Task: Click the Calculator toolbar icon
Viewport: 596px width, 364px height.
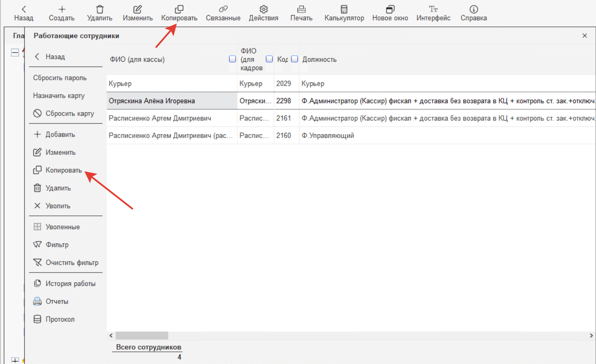Action: pyautogui.click(x=344, y=9)
